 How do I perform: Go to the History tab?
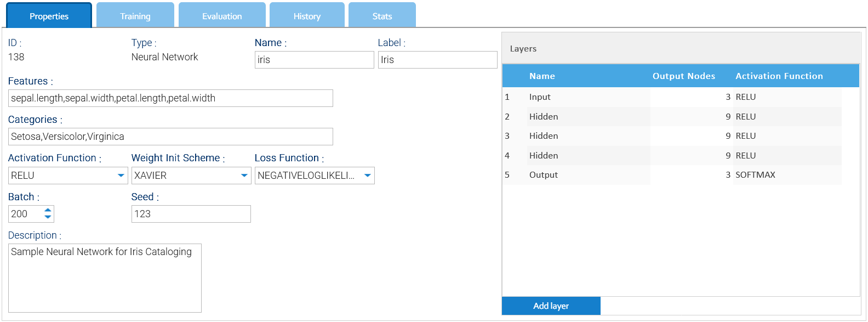[307, 15]
